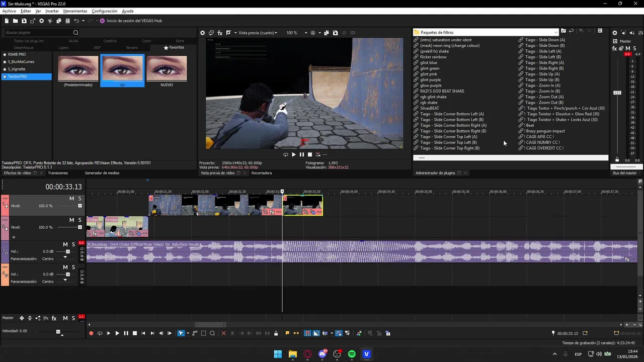Start recording with the red record button
The width and height of the screenshot is (644, 362).
[91, 333]
